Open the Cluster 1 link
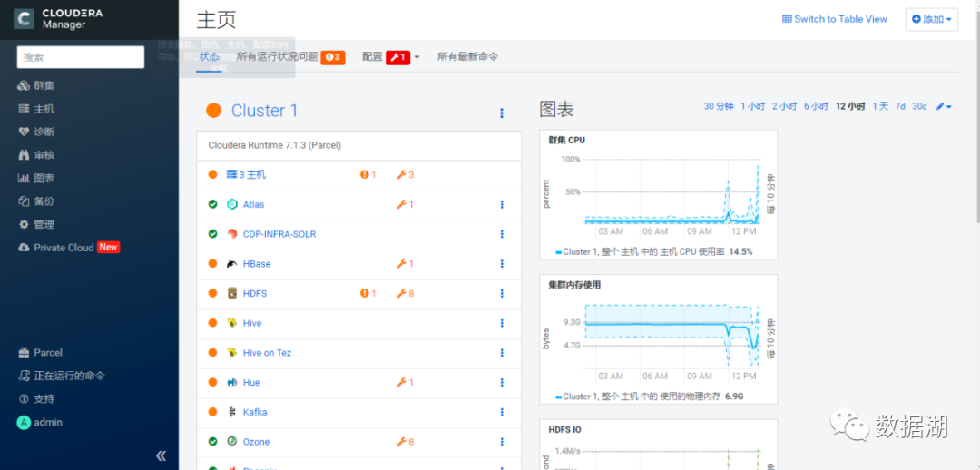The width and height of the screenshot is (980, 470). 264,111
